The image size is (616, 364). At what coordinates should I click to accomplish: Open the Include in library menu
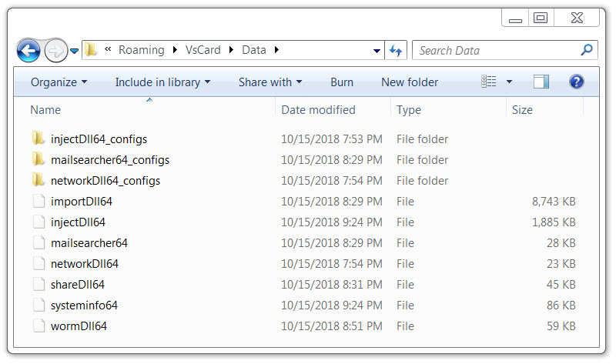(162, 82)
